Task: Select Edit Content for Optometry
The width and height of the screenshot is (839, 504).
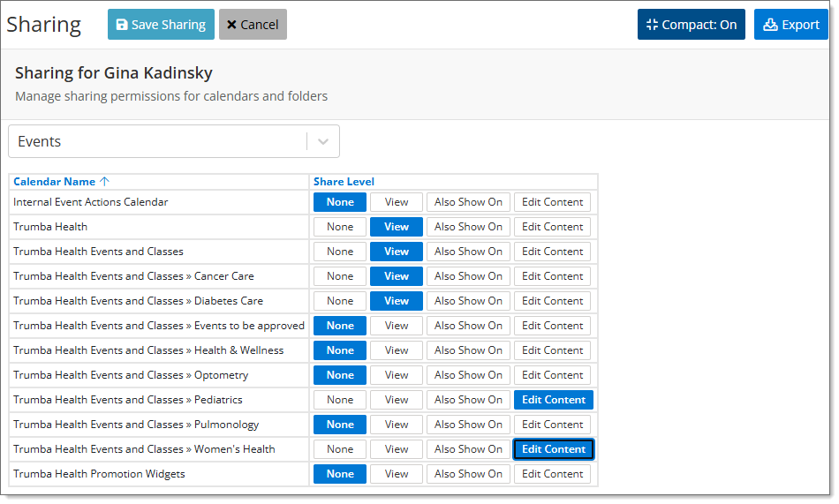Action: pos(552,375)
